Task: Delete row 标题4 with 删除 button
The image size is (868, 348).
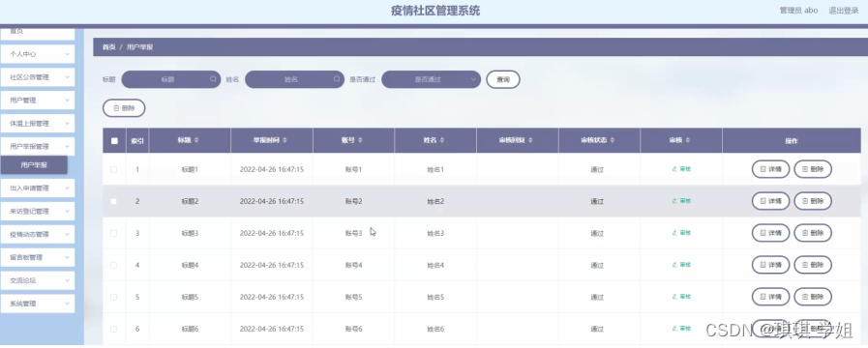Action: pos(813,265)
